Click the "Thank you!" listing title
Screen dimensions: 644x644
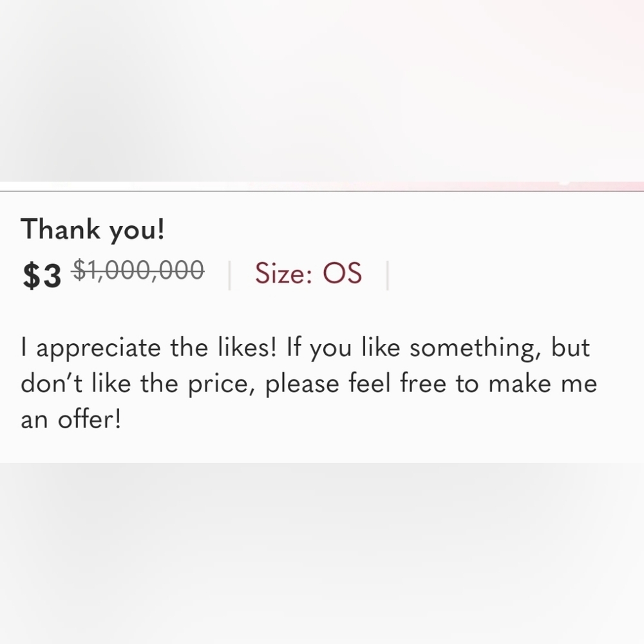coord(92,229)
